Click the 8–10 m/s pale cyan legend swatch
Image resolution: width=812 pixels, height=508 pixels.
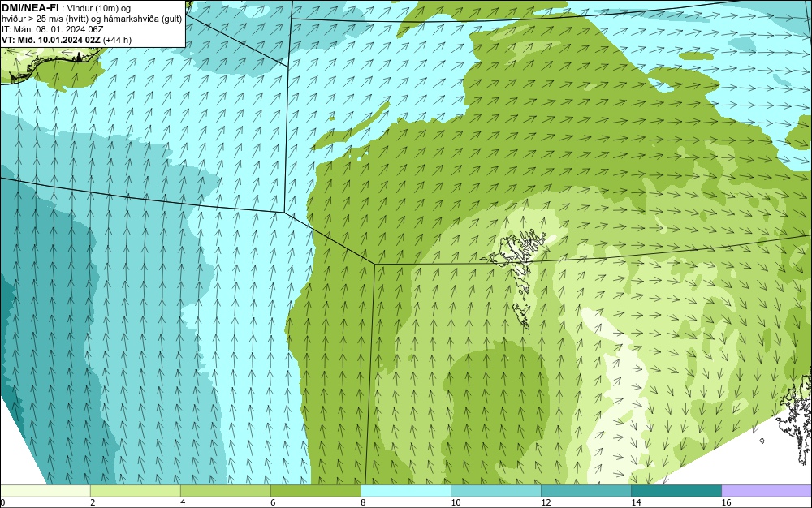pyautogui.click(x=405, y=490)
